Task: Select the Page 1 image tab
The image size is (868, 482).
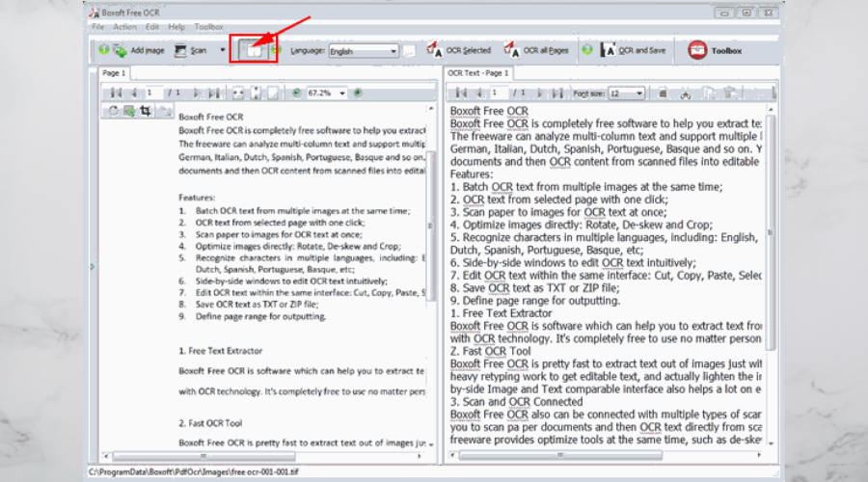Action: pyautogui.click(x=114, y=73)
